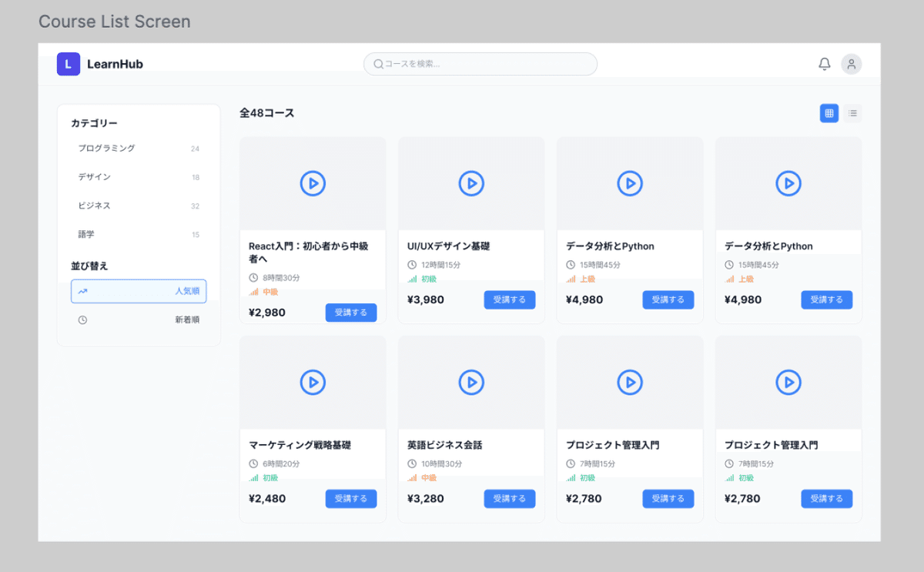Open the user profile icon
924x572 pixels.
point(851,64)
